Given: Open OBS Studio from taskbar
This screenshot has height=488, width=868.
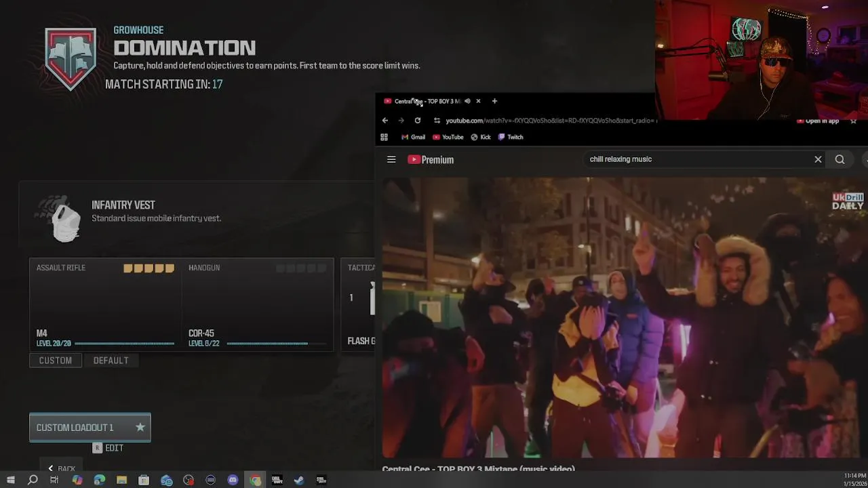Looking at the screenshot, I should (189, 480).
